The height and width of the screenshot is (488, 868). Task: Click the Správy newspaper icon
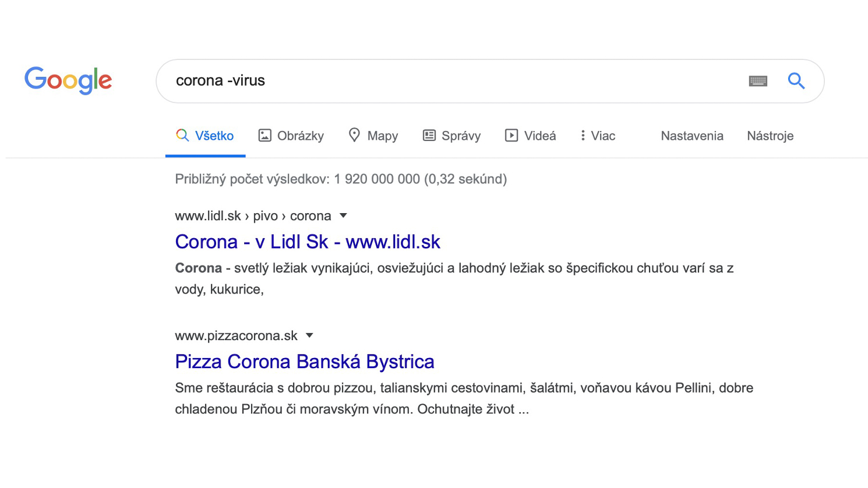point(429,136)
